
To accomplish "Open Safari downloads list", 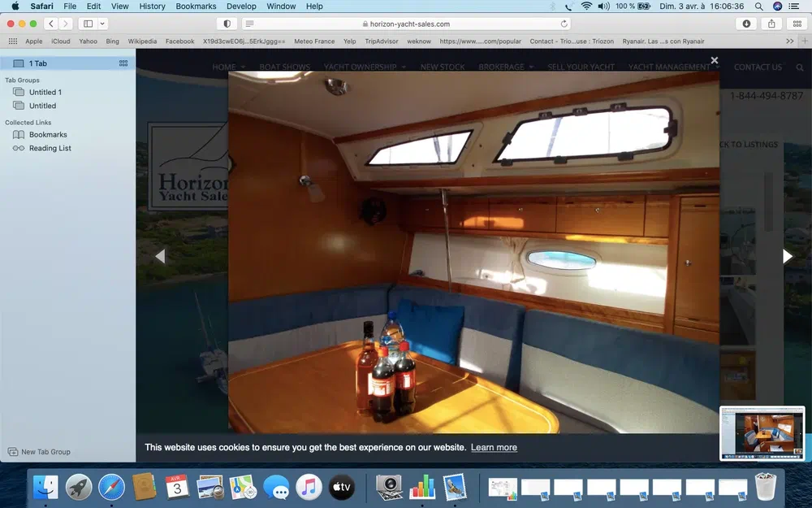I will [746, 24].
